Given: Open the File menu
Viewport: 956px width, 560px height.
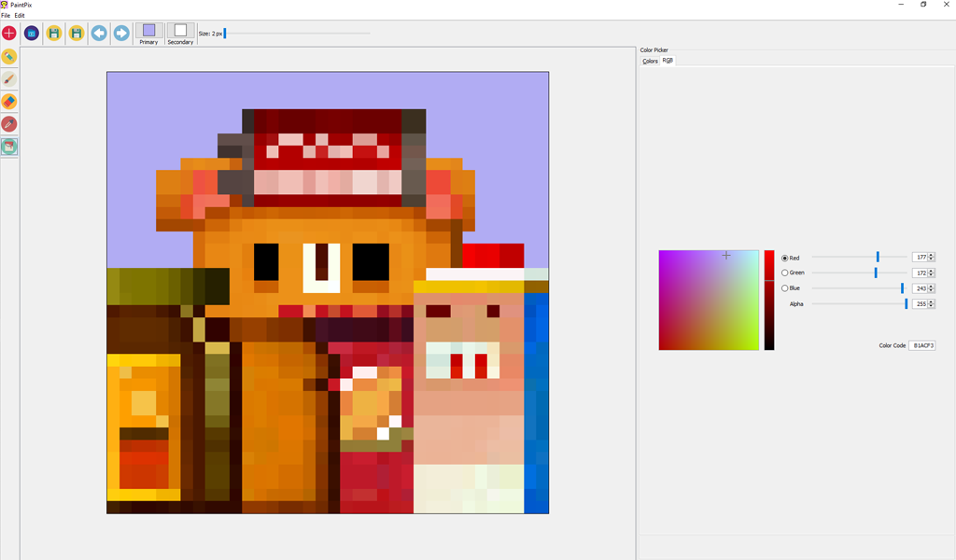Looking at the screenshot, I should point(6,15).
